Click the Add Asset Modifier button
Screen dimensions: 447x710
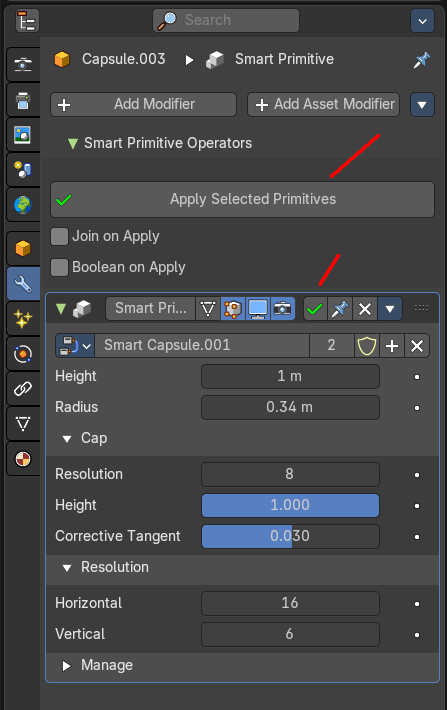tap(323, 105)
